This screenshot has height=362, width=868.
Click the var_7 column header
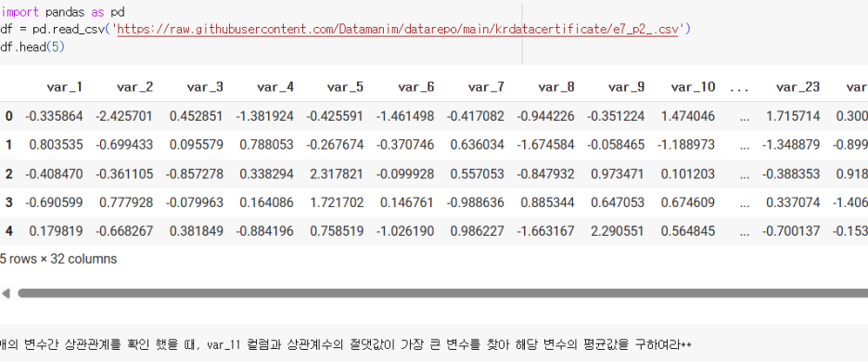pos(486,87)
